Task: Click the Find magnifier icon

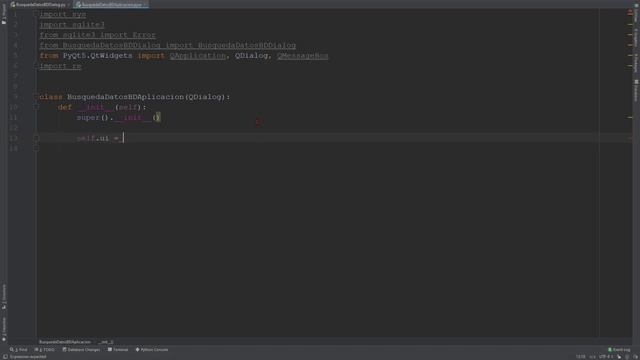Action: click(x=11, y=350)
